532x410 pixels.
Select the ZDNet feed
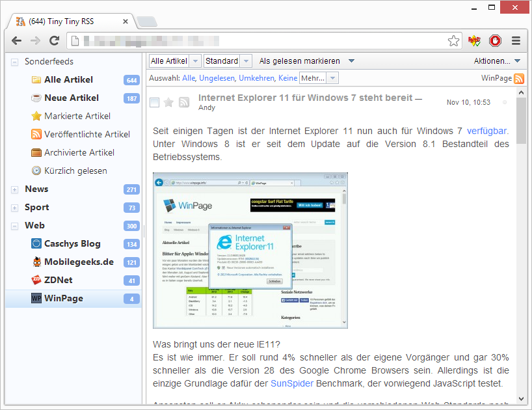pos(59,280)
